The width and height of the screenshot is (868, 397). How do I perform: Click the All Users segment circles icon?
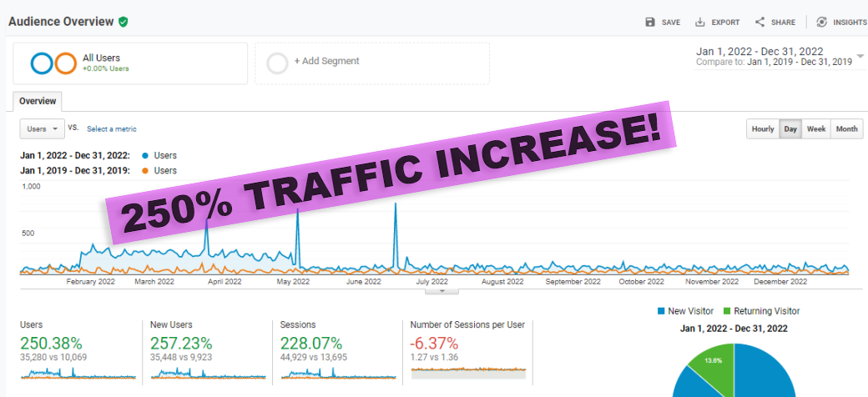[x=53, y=63]
